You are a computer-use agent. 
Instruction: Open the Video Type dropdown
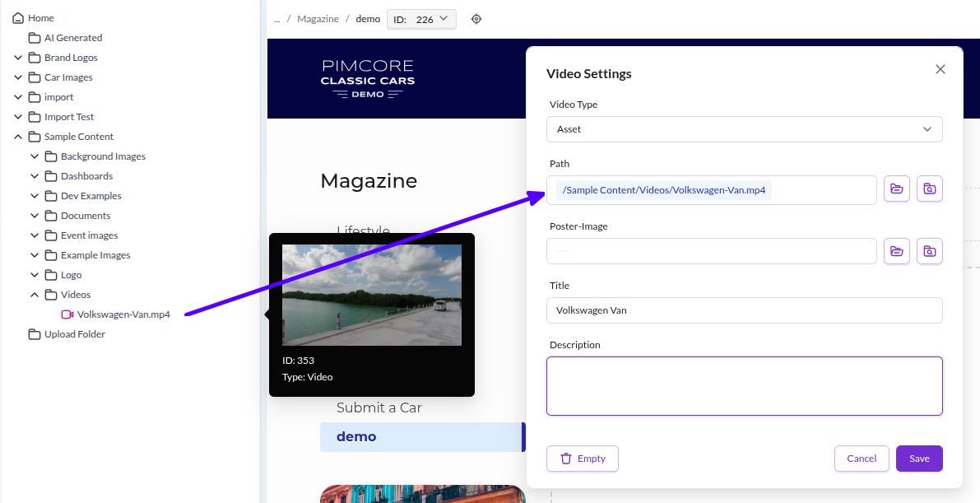(745, 129)
